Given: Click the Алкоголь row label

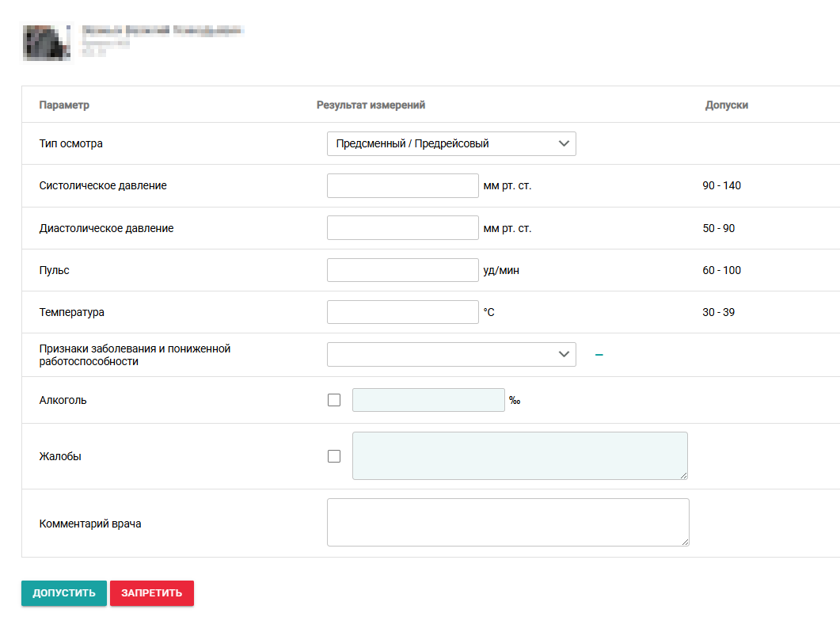Looking at the screenshot, I should tap(63, 400).
